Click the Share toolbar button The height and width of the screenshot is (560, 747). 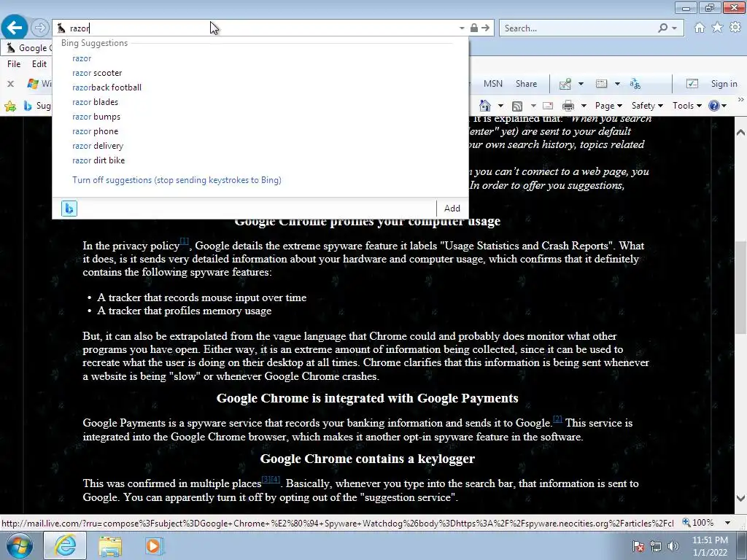click(x=526, y=84)
